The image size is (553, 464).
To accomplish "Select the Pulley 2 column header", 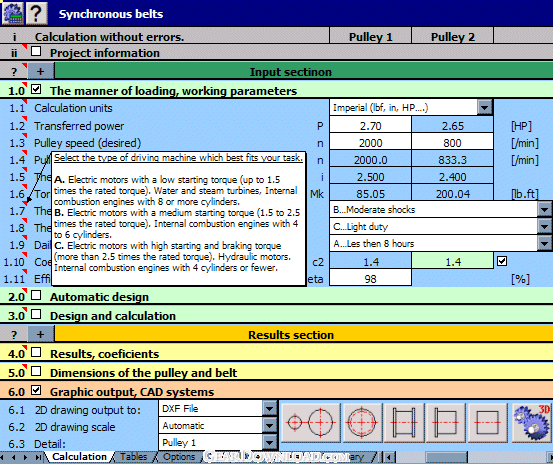I will [x=452, y=36].
